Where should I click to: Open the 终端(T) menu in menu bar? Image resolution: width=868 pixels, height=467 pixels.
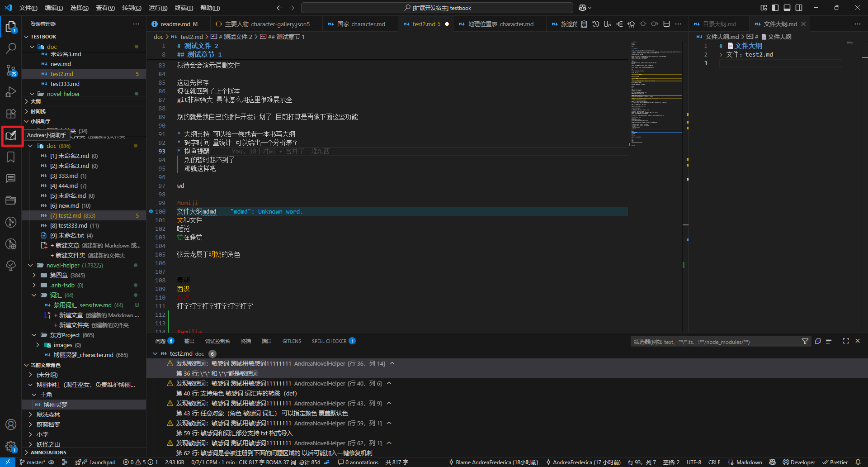tap(184, 8)
